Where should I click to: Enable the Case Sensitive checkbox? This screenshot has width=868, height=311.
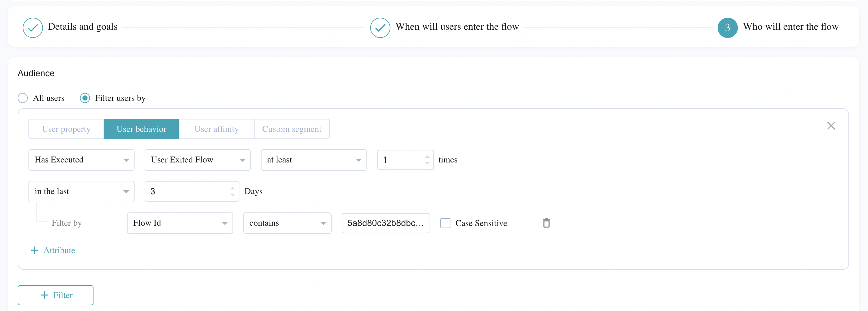[445, 223]
